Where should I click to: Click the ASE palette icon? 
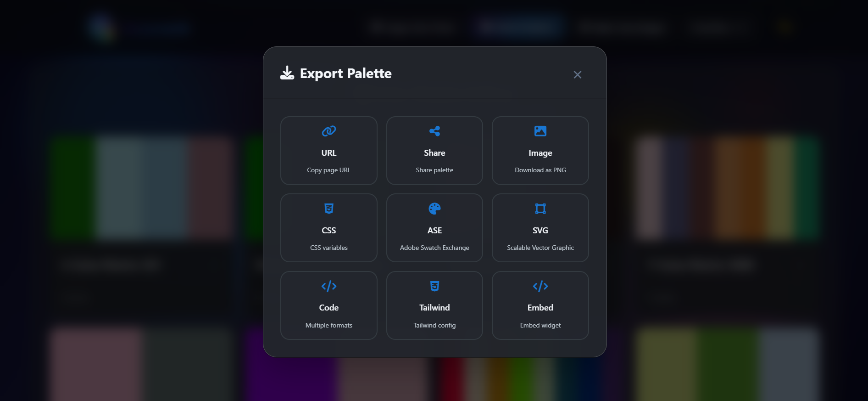pos(434,209)
